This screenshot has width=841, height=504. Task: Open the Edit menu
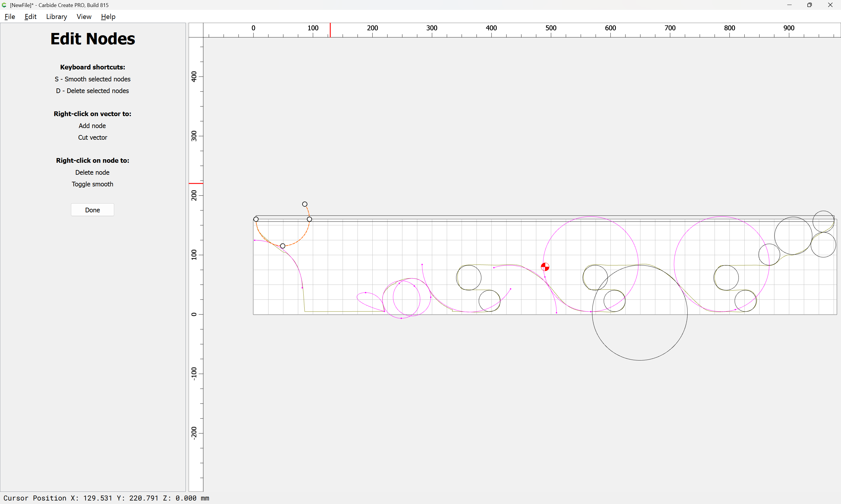tap(30, 17)
